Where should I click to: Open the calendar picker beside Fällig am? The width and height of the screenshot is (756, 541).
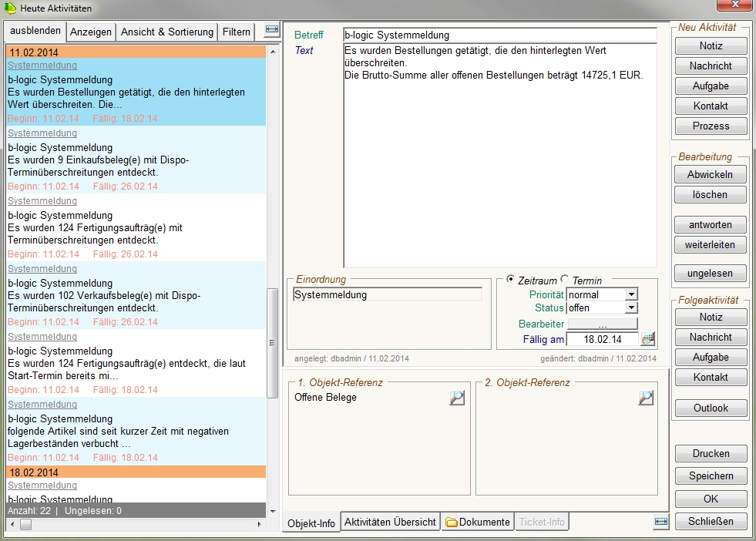pos(647,339)
